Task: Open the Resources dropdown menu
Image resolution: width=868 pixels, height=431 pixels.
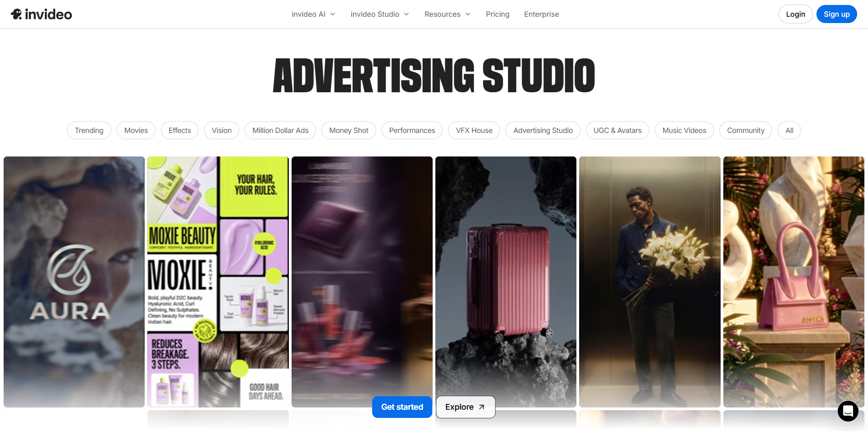Action: pos(447,14)
